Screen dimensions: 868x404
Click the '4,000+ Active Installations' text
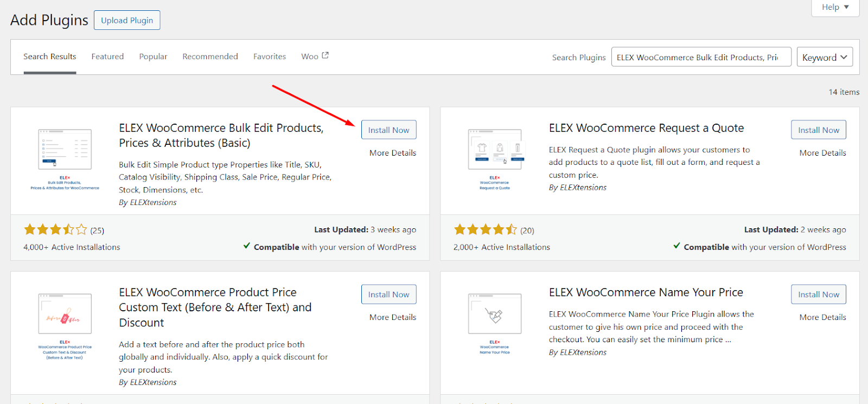(x=72, y=247)
